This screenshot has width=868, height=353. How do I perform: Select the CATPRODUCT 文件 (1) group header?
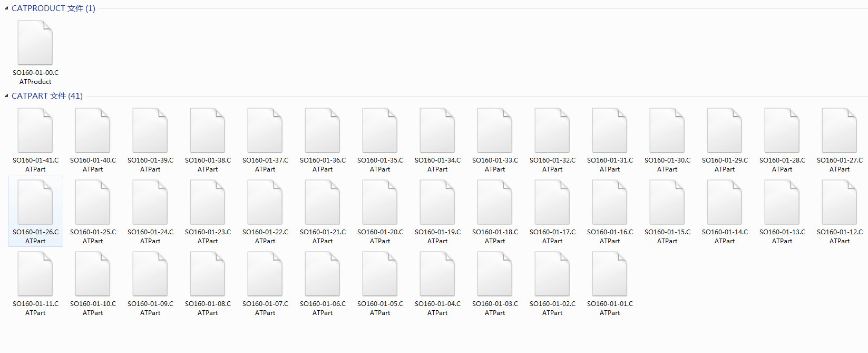[x=53, y=8]
